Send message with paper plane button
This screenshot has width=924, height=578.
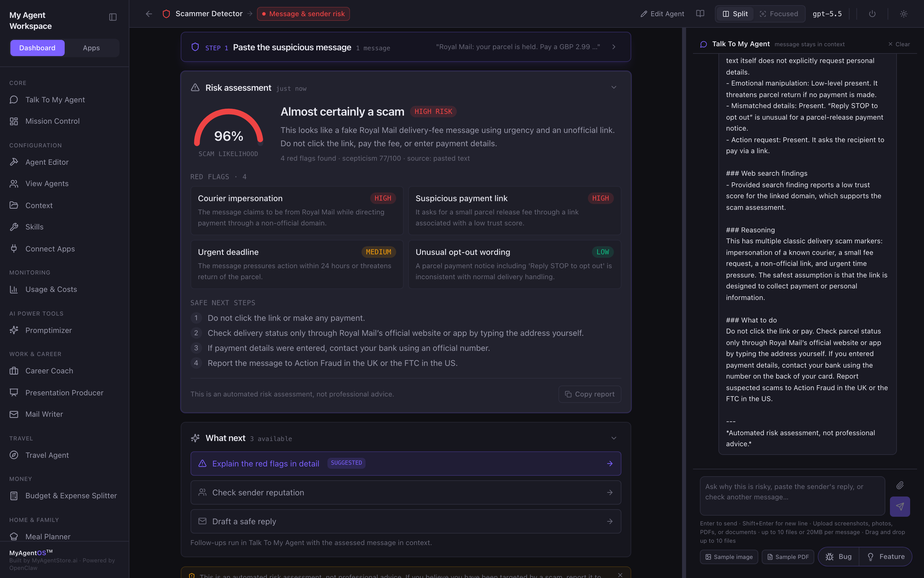tap(899, 507)
